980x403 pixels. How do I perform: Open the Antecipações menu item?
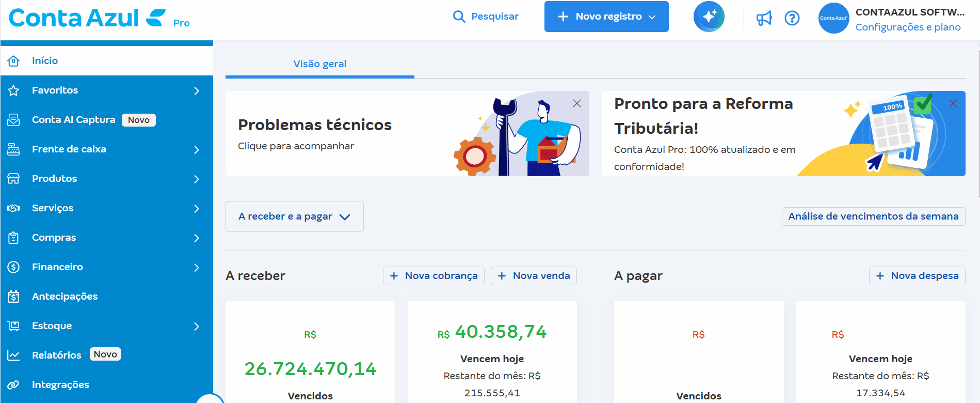tap(107, 297)
